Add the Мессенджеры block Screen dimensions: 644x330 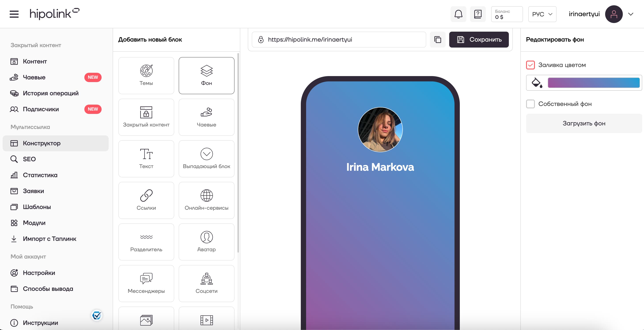[x=146, y=283]
